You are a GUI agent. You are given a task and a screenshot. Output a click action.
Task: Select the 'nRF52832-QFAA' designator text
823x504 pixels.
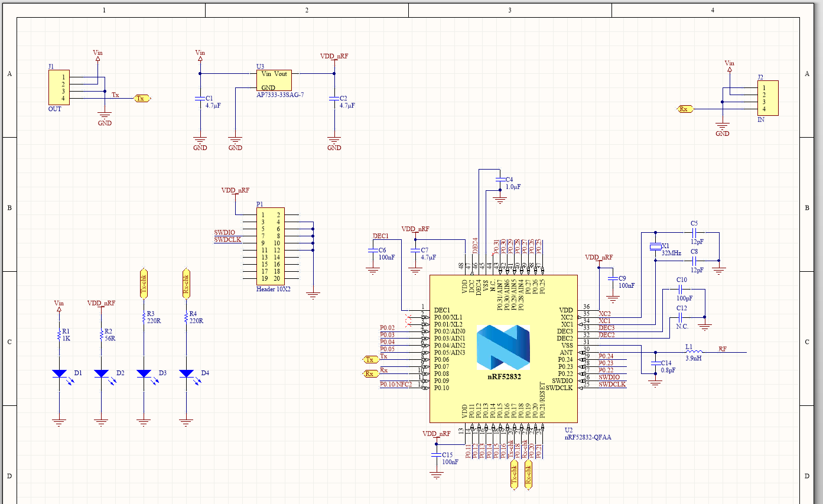(588, 437)
